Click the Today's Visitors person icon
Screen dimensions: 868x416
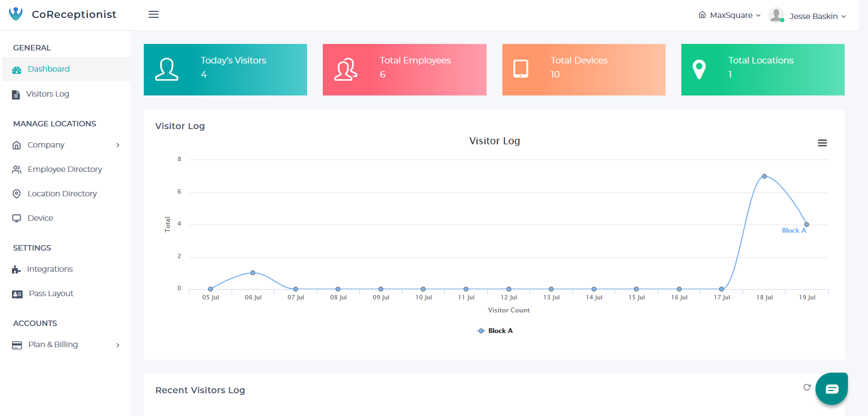(167, 69)
